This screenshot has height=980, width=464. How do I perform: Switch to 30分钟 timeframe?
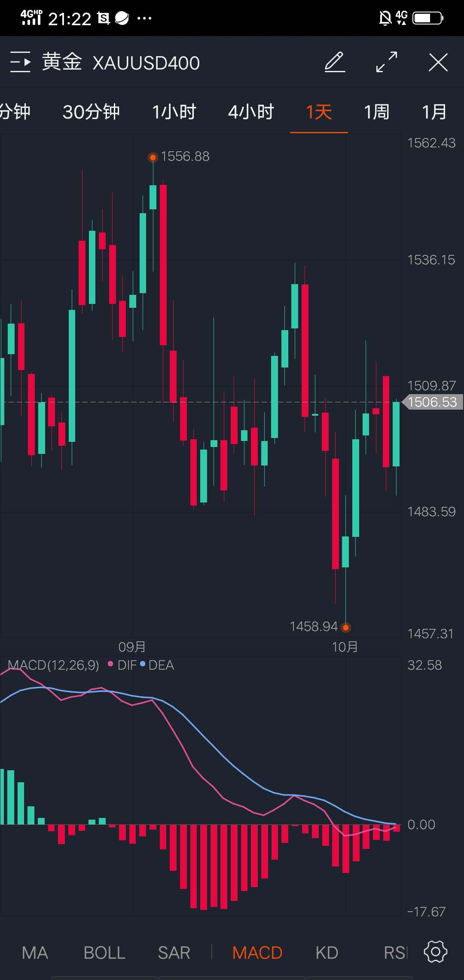point(91,112)
